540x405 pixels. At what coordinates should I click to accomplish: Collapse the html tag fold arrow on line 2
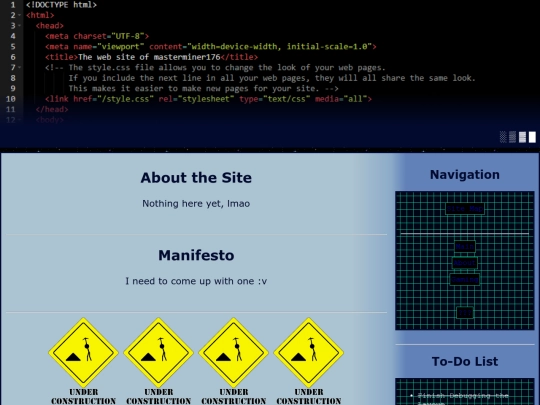tap(19, 15)
